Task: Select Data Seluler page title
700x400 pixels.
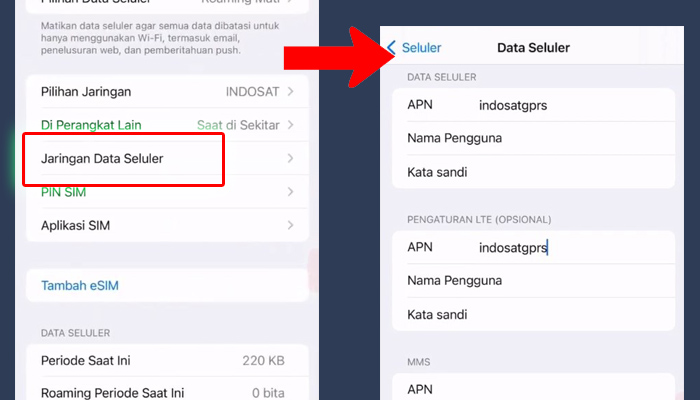Action: (533, 48)
